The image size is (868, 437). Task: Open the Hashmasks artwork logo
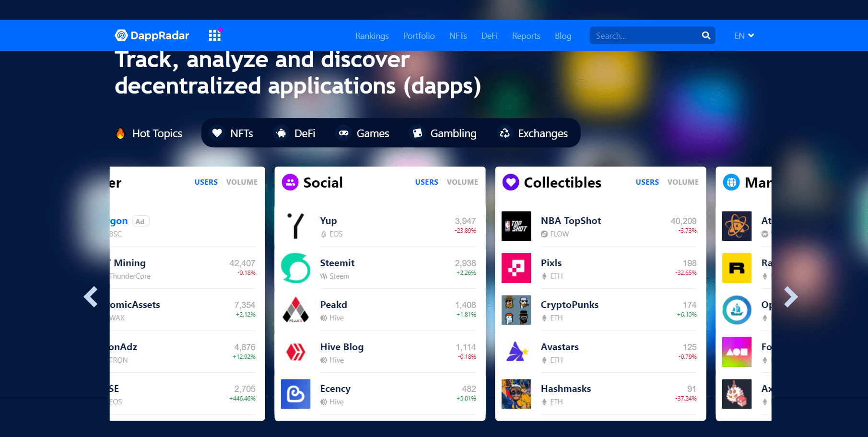(516, 394)
